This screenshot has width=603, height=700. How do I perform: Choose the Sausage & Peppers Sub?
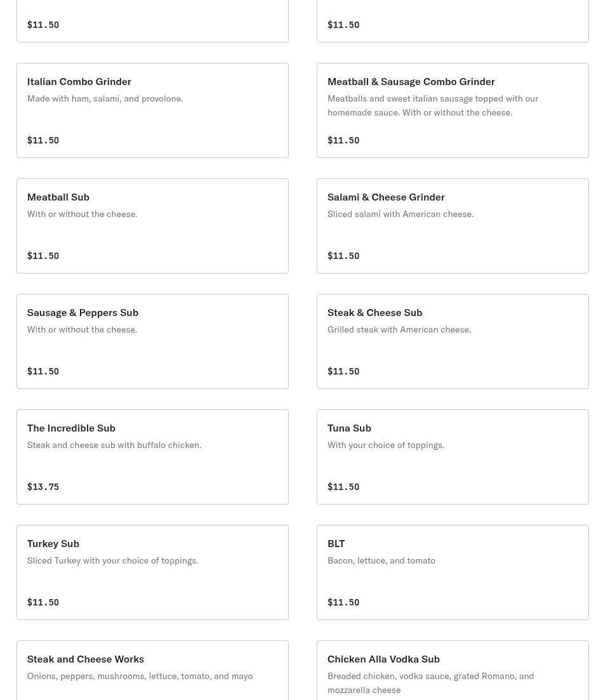click(152, 341)
